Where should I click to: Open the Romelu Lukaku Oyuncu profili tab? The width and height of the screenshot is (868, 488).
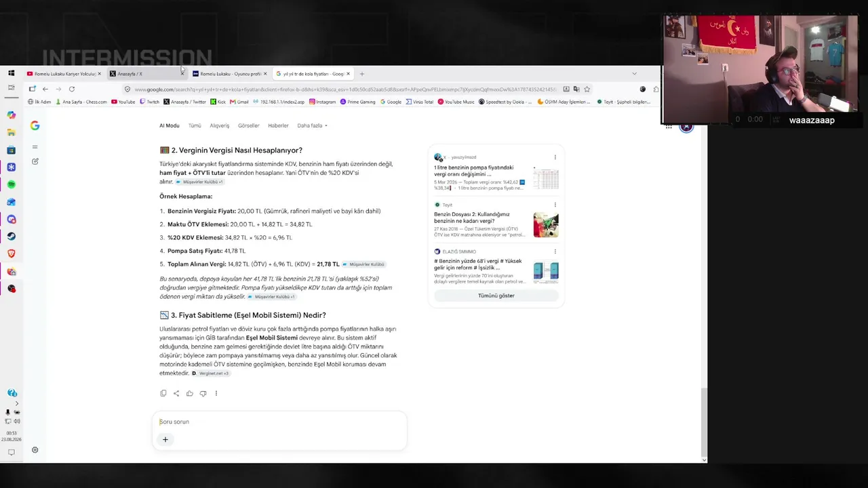point(229,73)
